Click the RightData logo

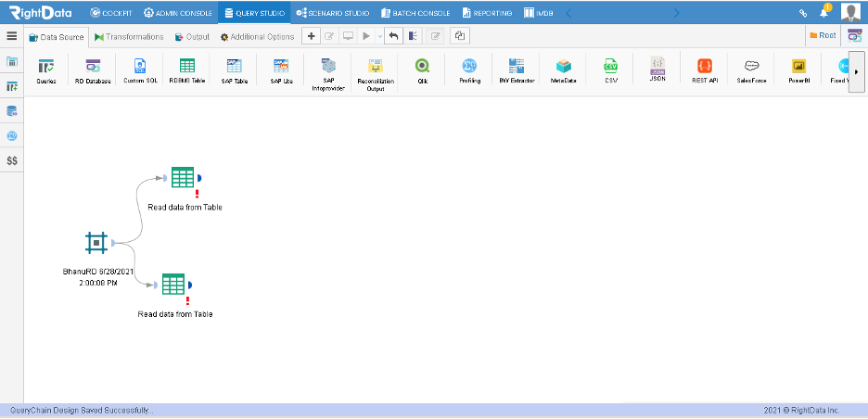[x=40, y=12]
